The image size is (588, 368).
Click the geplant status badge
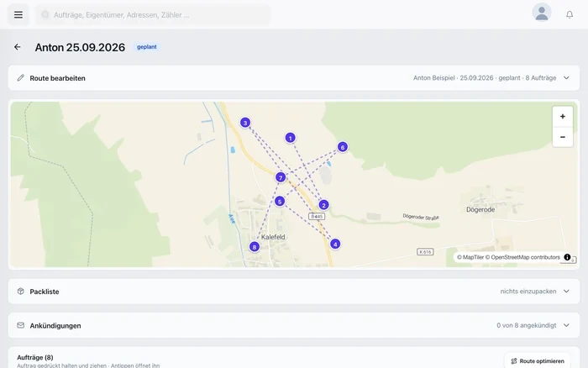click(147, 47)
